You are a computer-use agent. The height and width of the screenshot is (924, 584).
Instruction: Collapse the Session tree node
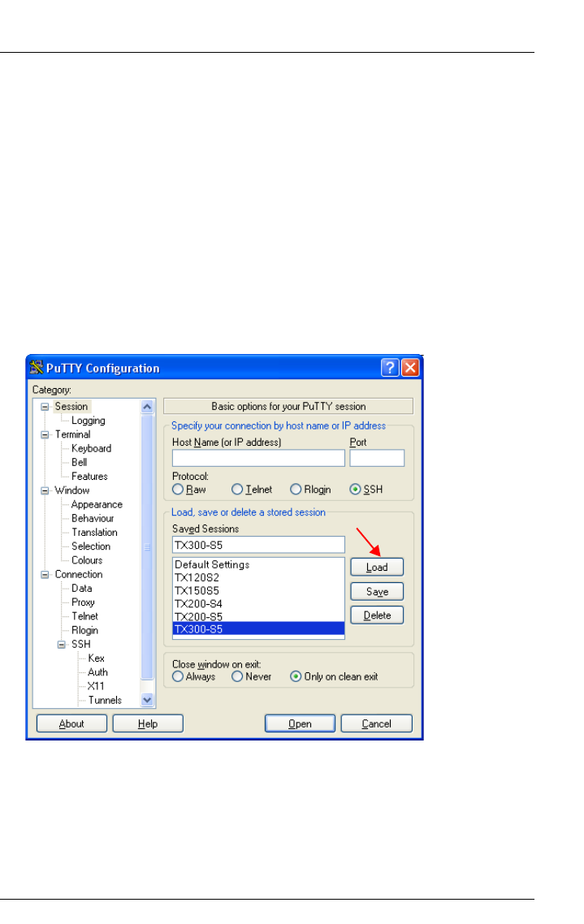pos(45,407)
